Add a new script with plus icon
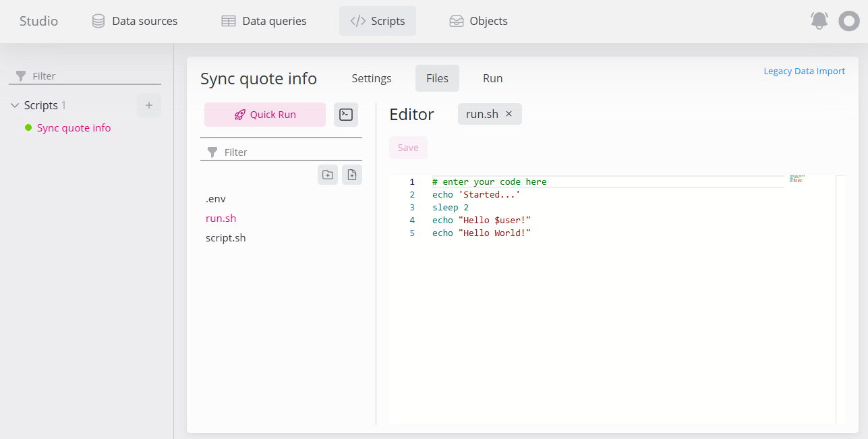 click(149, 105)
